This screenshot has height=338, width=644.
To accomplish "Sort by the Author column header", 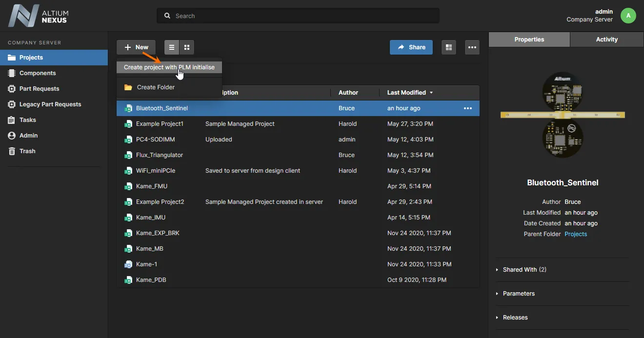I will (348, 93).
